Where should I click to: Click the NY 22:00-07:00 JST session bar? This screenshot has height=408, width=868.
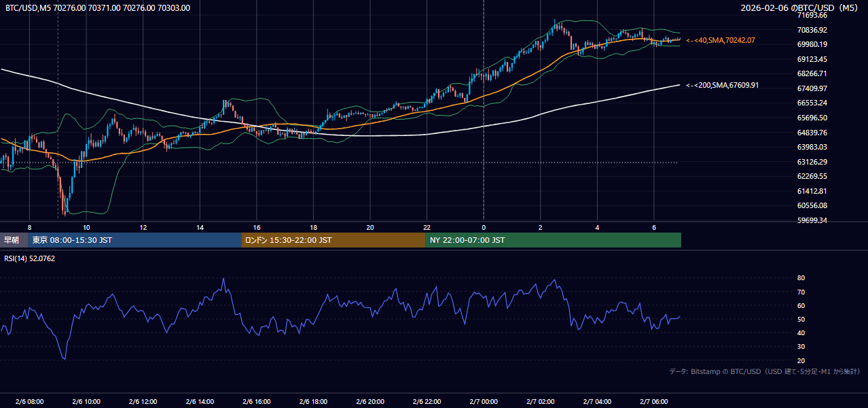click(x=554, y=240)
